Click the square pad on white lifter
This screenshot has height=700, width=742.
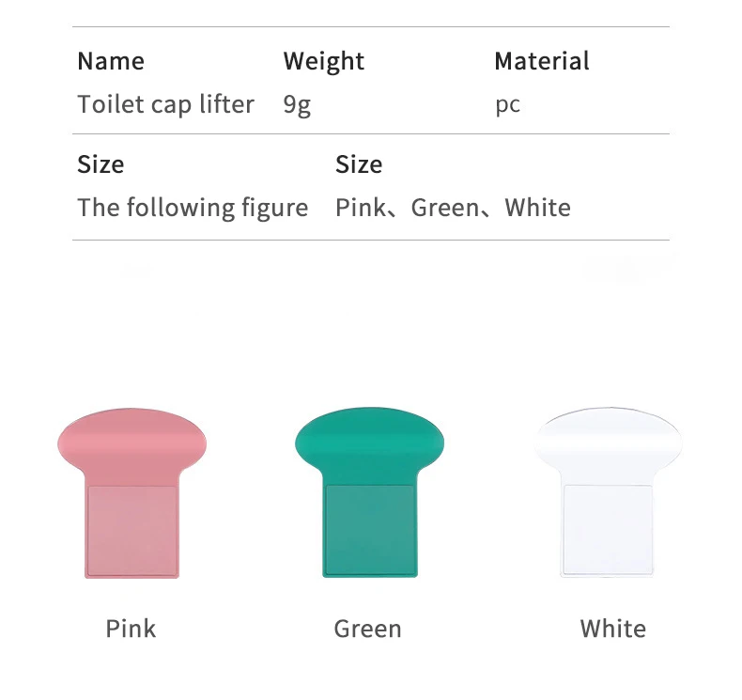click(x=608, y=529)
